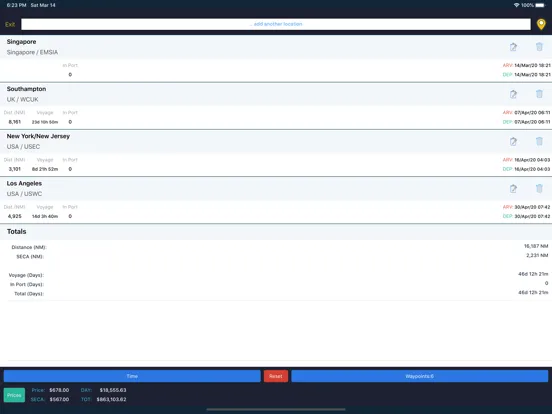
Task: Tap Southampton ARV date 07/Apr/20
Action: click(532, 112)
